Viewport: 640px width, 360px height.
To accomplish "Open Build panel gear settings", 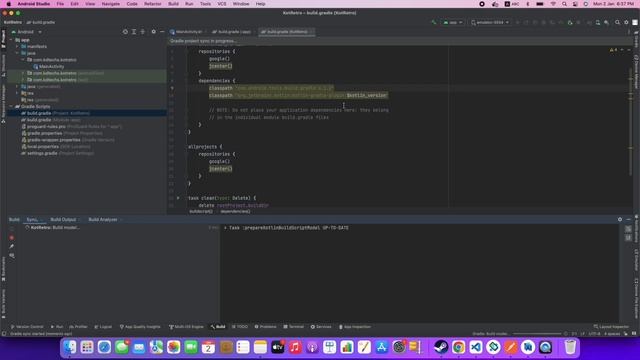I will coord(620,220).
